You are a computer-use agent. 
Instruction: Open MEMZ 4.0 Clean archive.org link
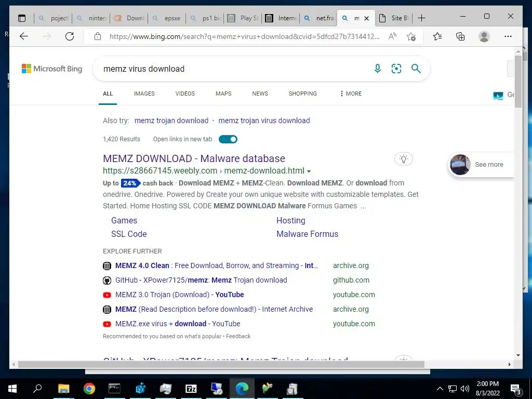click(217, 265)
